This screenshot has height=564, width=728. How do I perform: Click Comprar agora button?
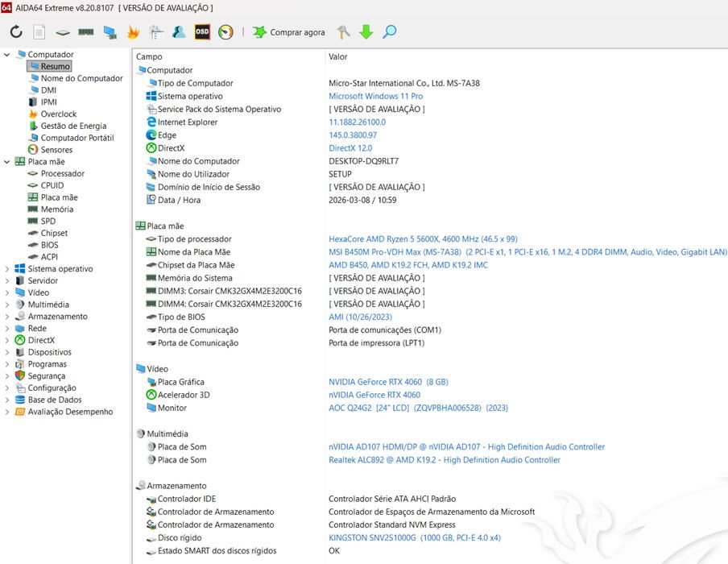(289, 32)
